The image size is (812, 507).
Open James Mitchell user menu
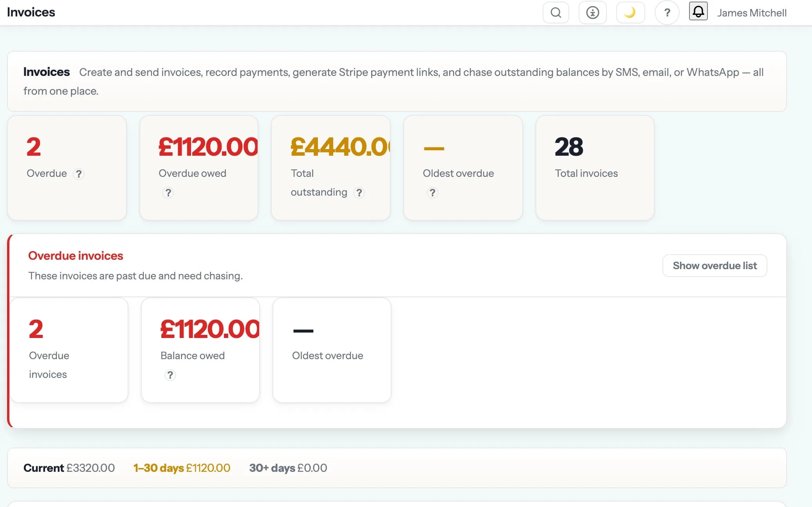pyautogui.click(x=751, y=13)
